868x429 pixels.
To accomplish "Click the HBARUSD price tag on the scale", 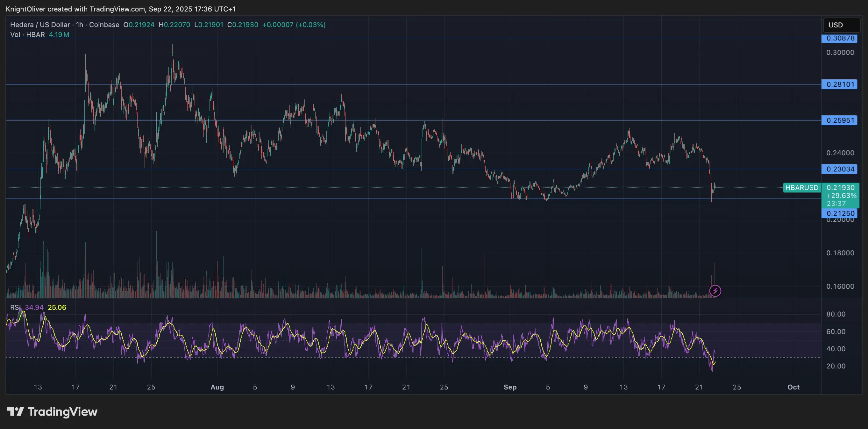I will 802,188.
